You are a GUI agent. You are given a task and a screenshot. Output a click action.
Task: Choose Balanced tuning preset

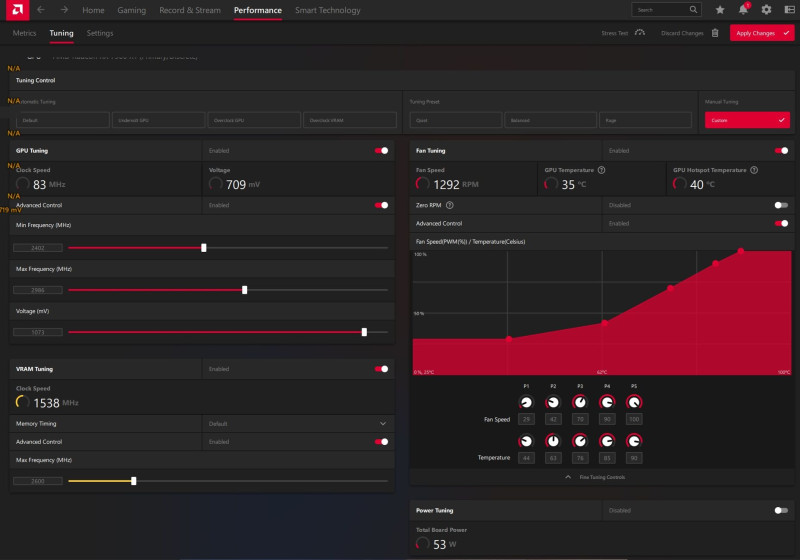[x=551, y=120]
